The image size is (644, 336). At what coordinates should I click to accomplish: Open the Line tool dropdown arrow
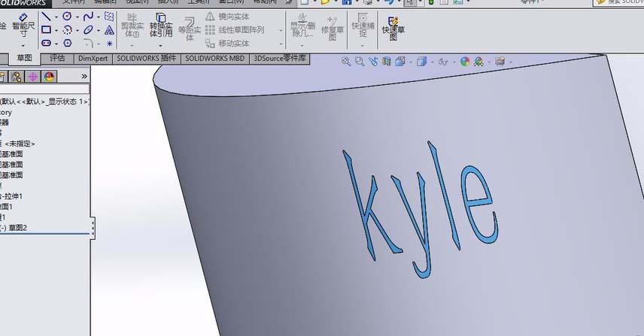click(56, 17)
